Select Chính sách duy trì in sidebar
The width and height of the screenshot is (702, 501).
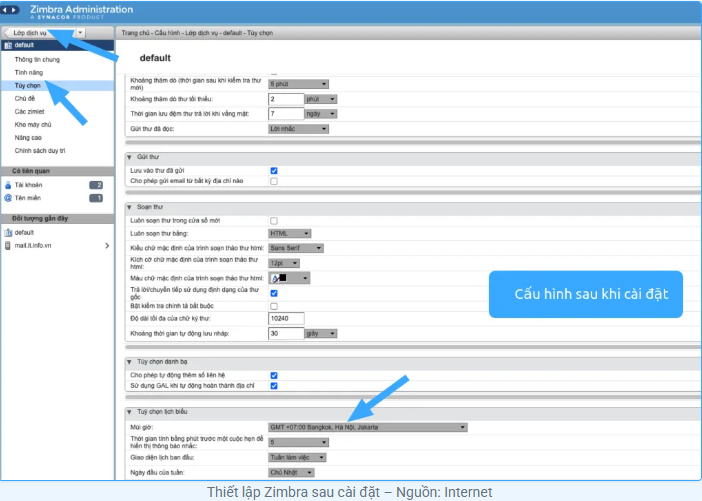point(40,150)
